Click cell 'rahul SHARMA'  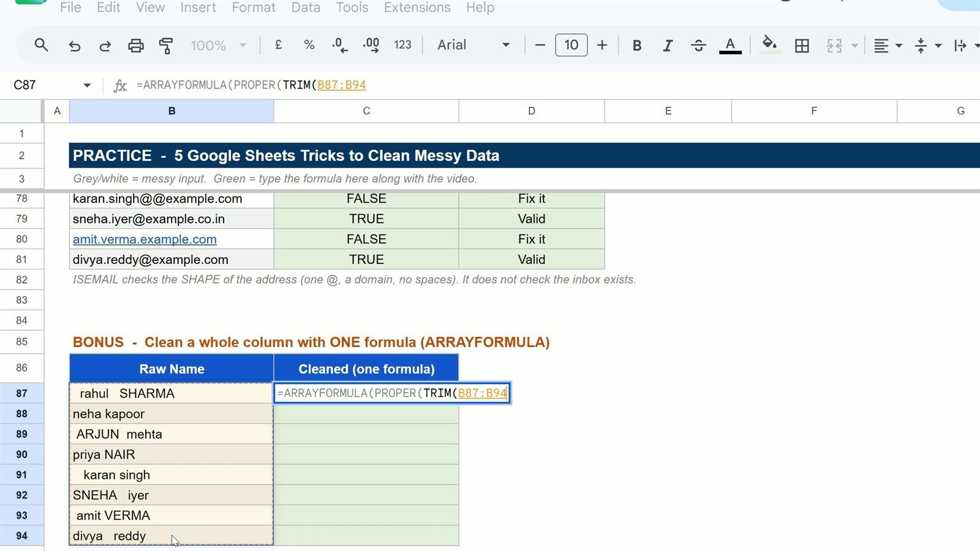pos(171,393)
